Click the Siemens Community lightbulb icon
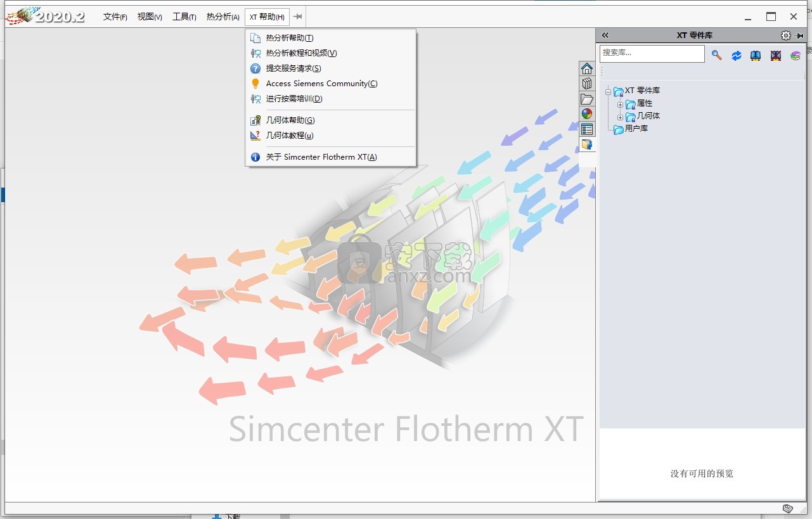Viewport: 812px width, 519px height. pos(255,84)
